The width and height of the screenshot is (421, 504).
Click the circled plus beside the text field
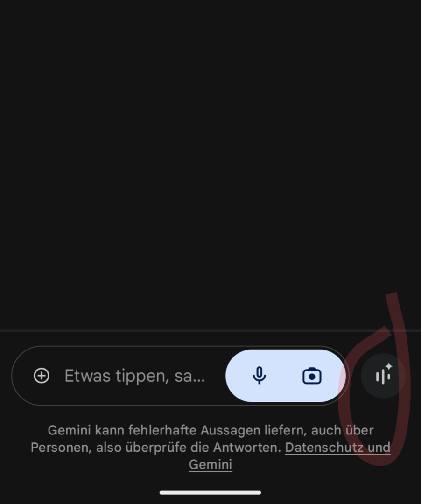point(42,376)
